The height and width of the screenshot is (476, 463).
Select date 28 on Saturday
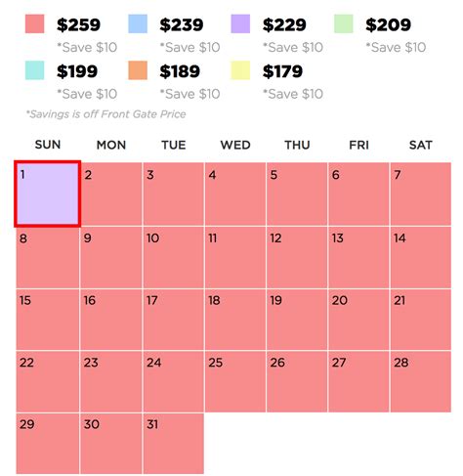click(x=421, y=382)
